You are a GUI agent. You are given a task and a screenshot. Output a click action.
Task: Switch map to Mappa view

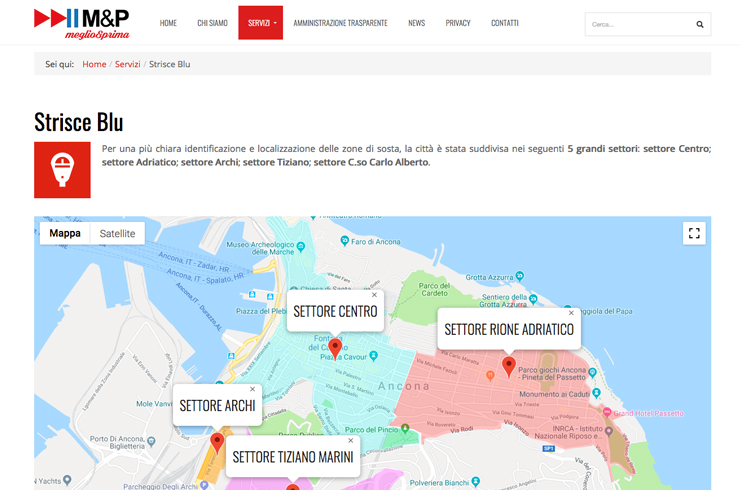65,233
